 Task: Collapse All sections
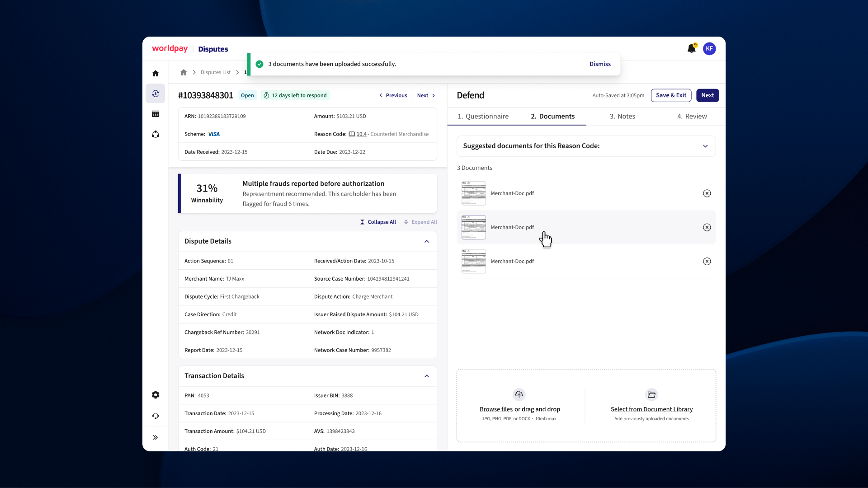[378, 222]
